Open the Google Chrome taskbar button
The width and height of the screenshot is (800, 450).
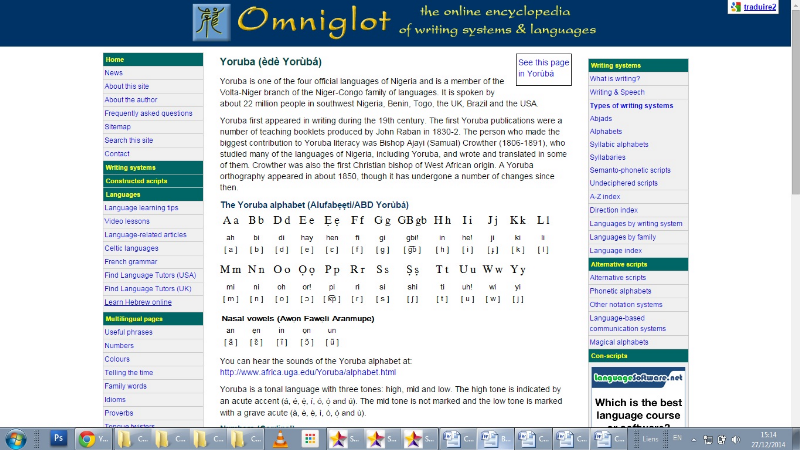pyautogui.click(x=93, y=439)
